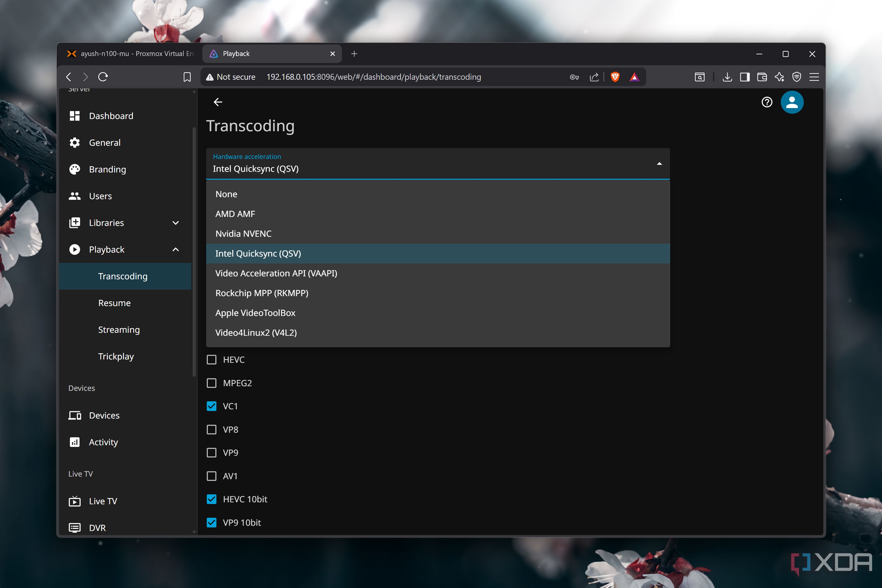Open the downloads icon in toolbar
Viewport: 882px width, 588px height.
[727, 77]
